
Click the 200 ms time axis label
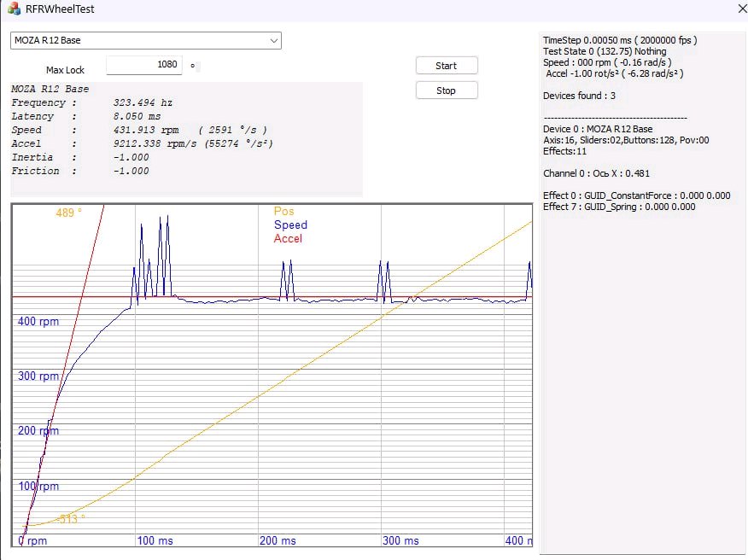click(x=278, y=541)
